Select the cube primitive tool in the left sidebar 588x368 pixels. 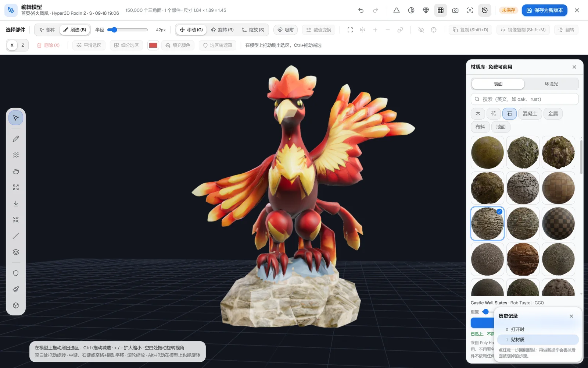(16, 305)
